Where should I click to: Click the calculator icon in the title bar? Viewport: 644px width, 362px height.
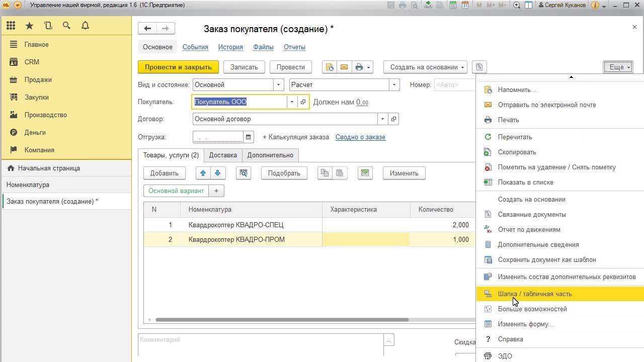[453, 5]
